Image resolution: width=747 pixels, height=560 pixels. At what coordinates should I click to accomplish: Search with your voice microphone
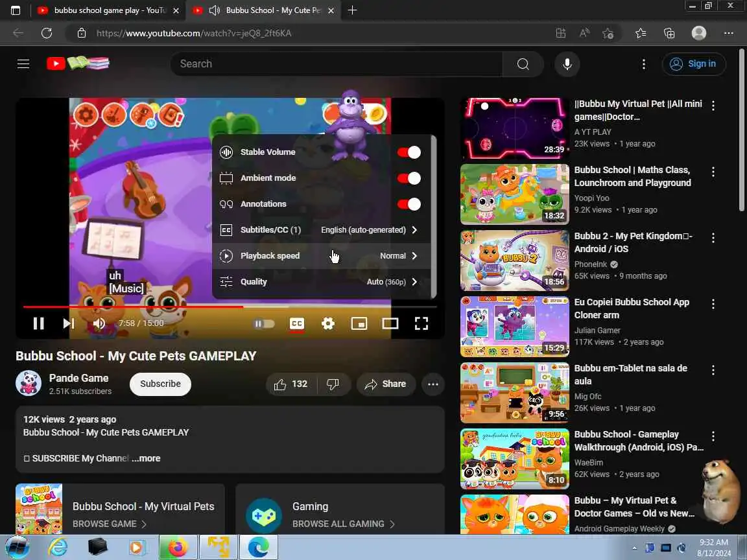click(567, 64)
